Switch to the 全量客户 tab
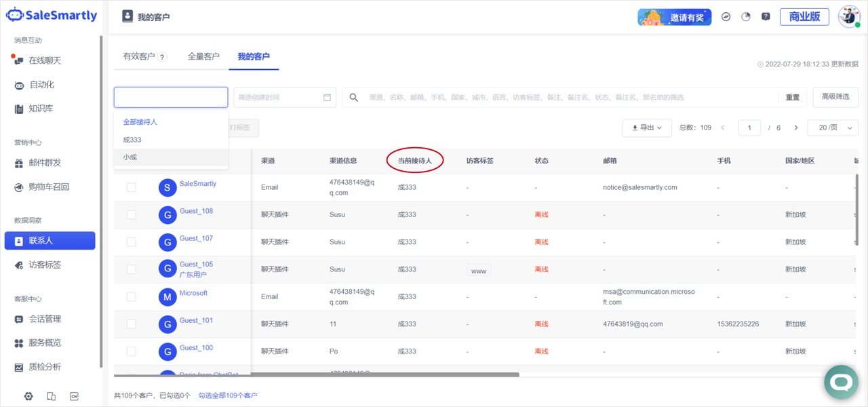Image resolution: width=868 pixels, height=407 pixels. (x=203, y=56)
